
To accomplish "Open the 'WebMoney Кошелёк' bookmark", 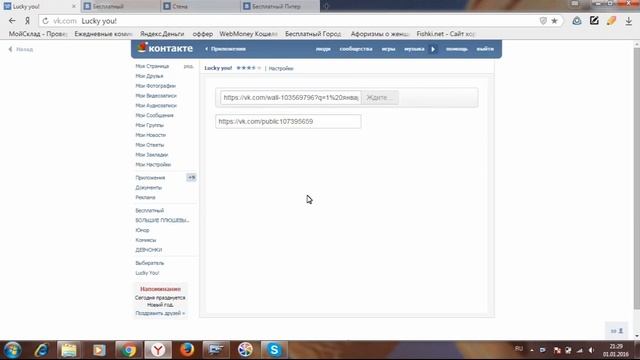I will (x=248, y=34).
